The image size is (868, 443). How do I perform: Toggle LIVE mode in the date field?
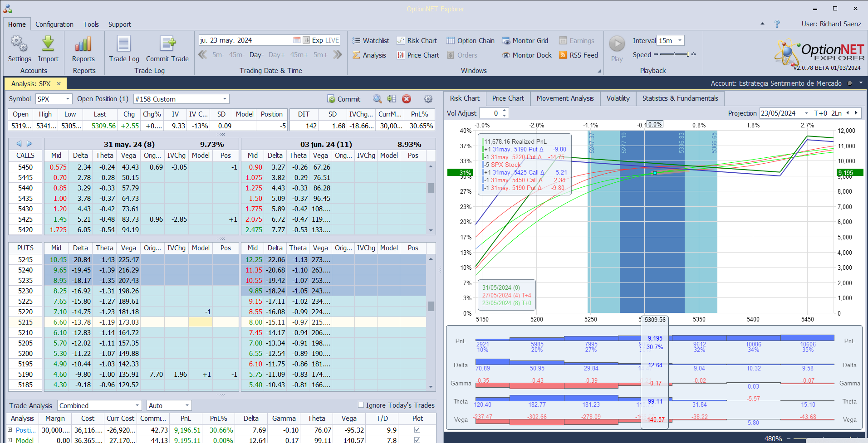click(x=332, y=40)
